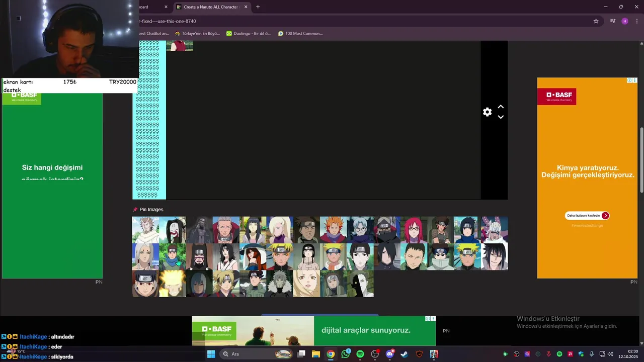The width and height of the screenshot is (644, 362).
Task: Open Steam from the taskbar
Action: coord(404,354)
